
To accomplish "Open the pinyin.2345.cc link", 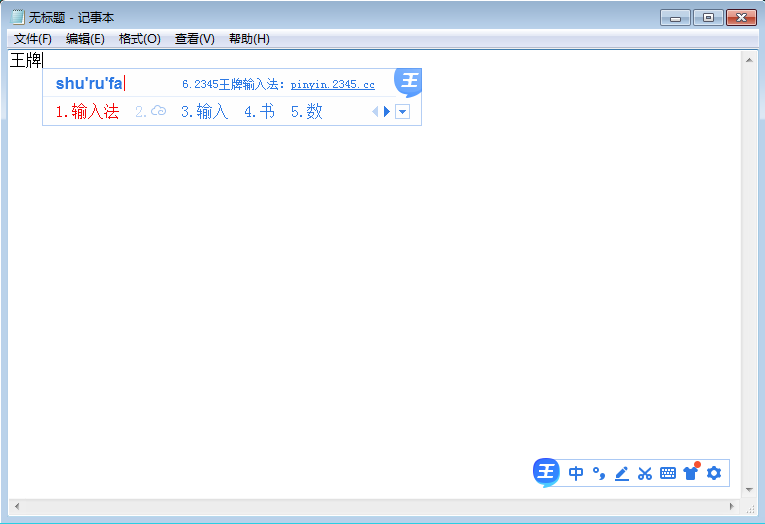I will (x=332, y=85).
